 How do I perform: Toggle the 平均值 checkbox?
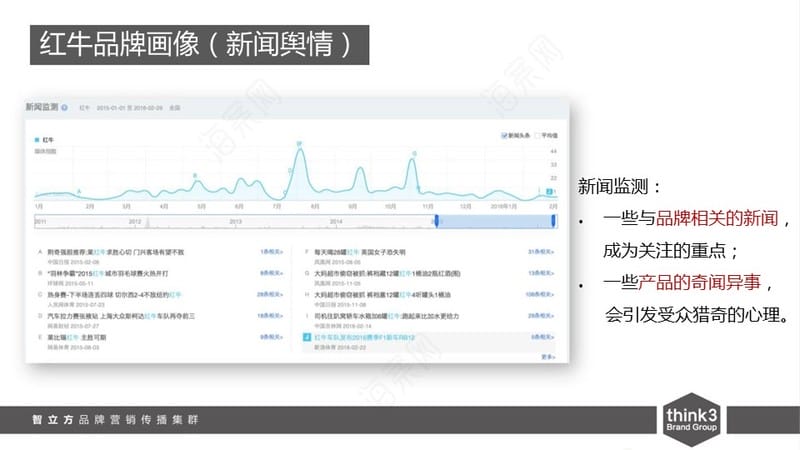pos(537,135)
